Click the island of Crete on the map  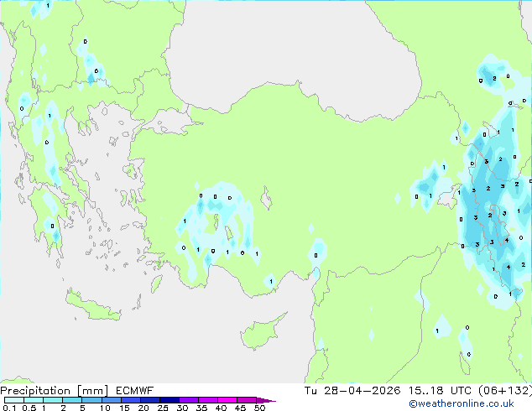coord(93,306)
